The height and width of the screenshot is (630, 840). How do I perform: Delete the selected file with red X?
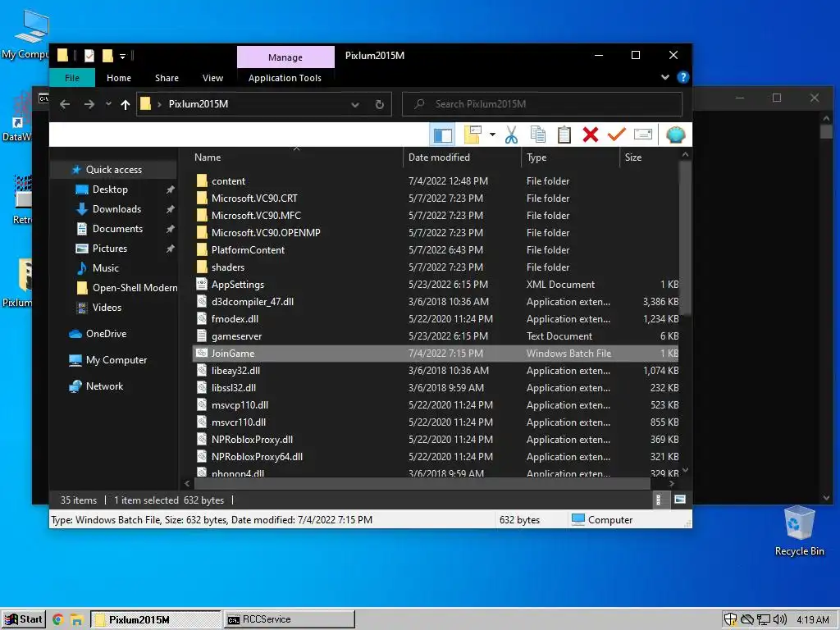pos(591,135)
